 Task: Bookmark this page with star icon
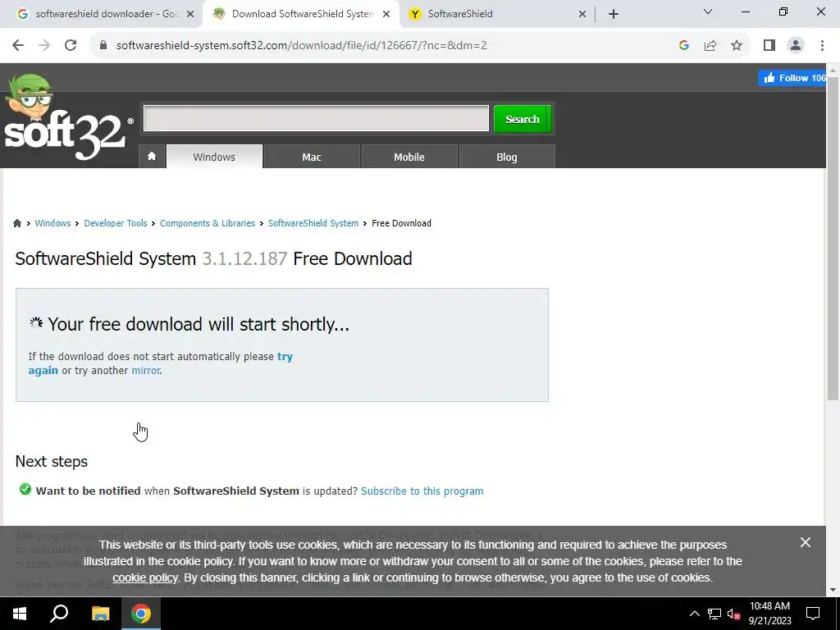click(737, 45)
